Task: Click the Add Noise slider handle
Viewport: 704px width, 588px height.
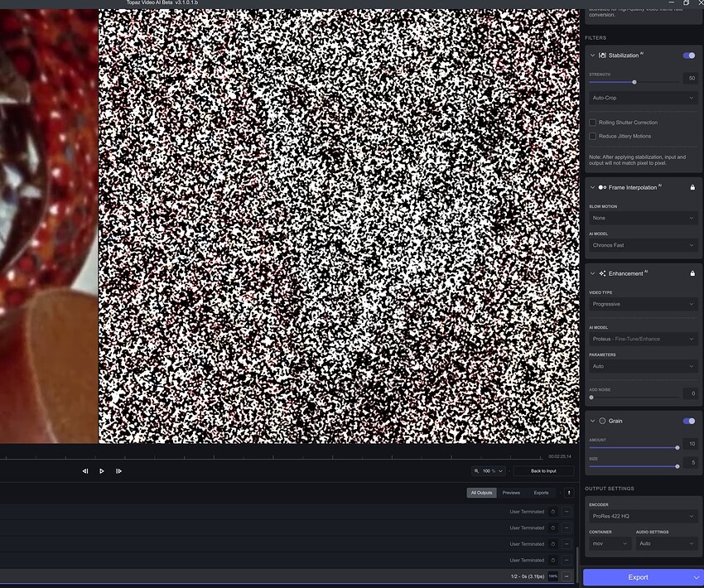Action: pyautogui.click(x=591, y=398)
